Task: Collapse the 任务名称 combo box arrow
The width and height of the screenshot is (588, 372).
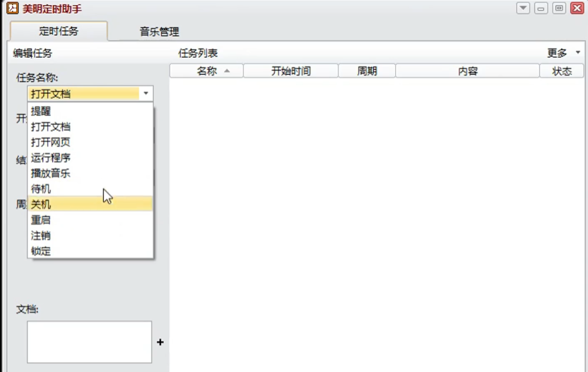Action: (146, 93)
